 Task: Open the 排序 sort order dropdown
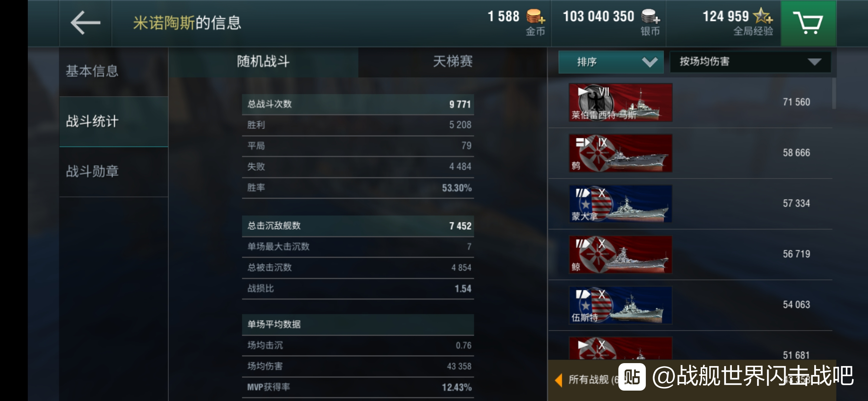tap(611, 62)
